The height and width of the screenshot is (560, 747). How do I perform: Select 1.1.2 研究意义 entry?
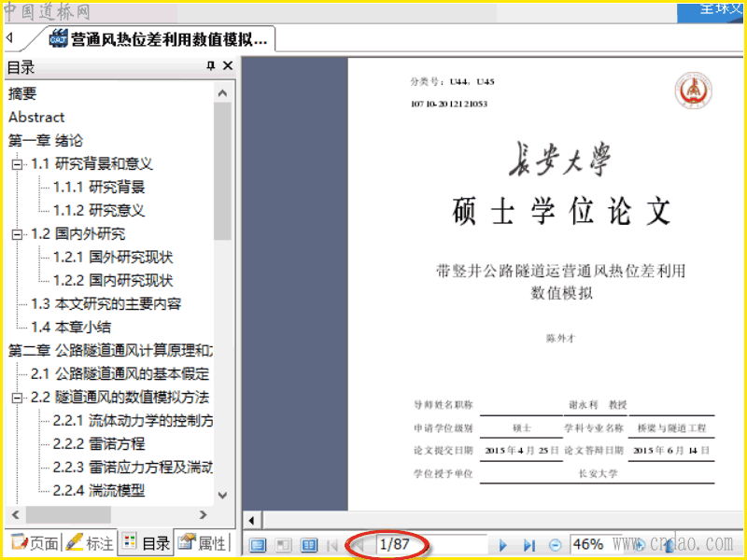pyautogui.click(x=99, y=211)
